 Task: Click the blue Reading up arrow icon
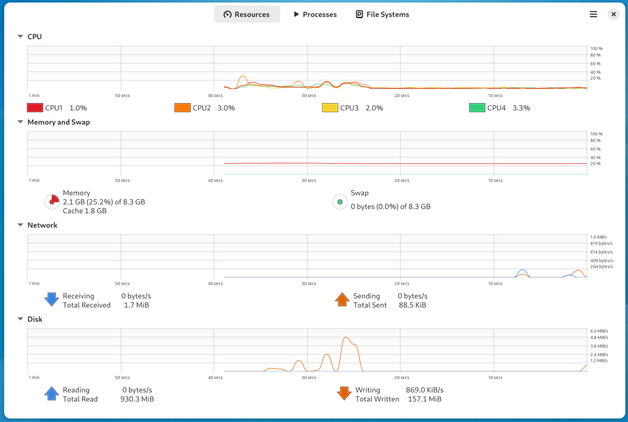pos(52,394)
